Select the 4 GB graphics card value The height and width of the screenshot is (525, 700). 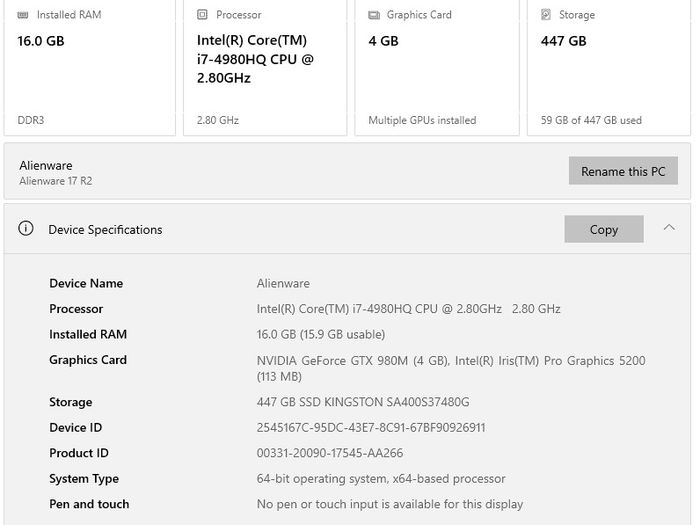pos(383,41)
